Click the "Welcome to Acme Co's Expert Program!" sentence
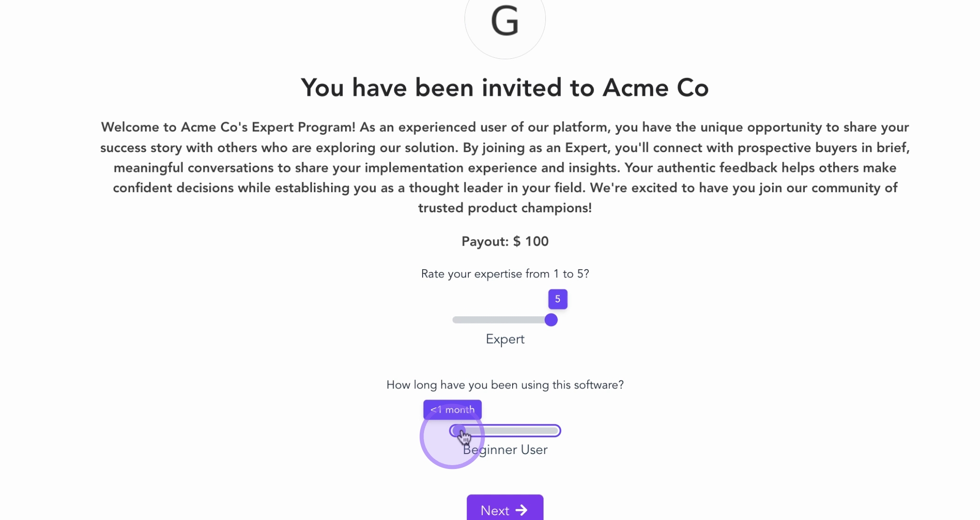980x520 pixels. [x=228, y=127]
